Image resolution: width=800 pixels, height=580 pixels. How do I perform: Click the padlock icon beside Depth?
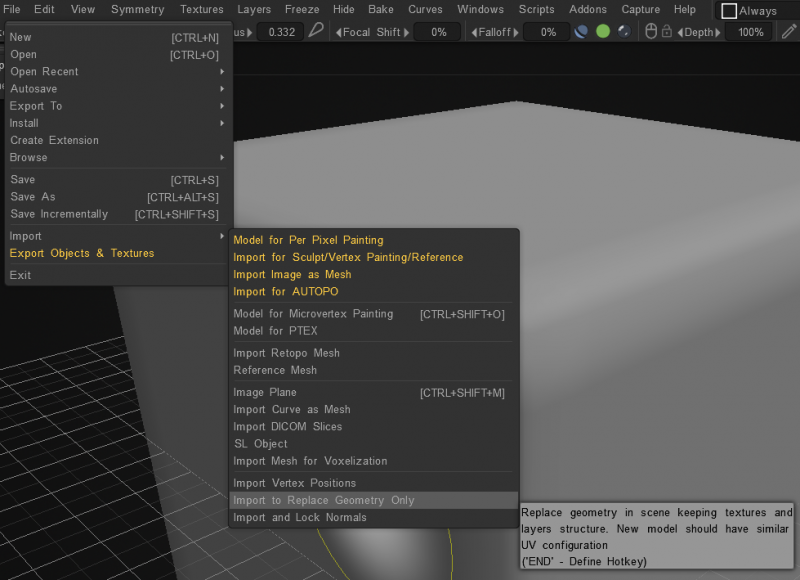(667, 32)
